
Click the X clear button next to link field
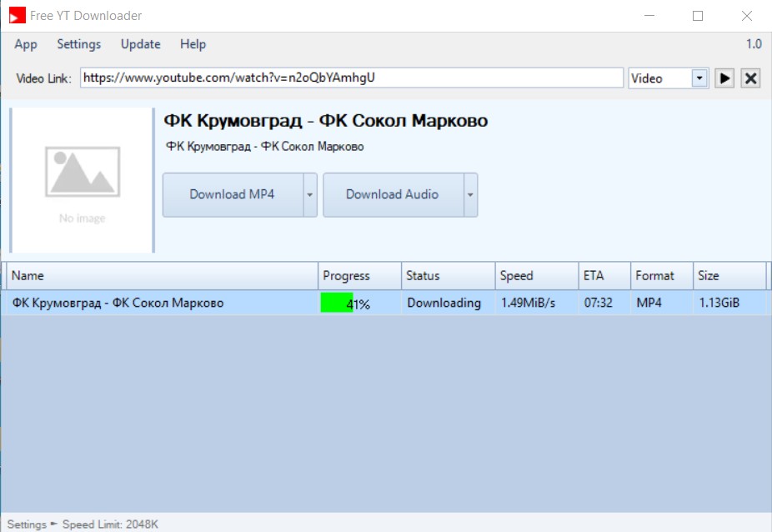coord(750,78)
